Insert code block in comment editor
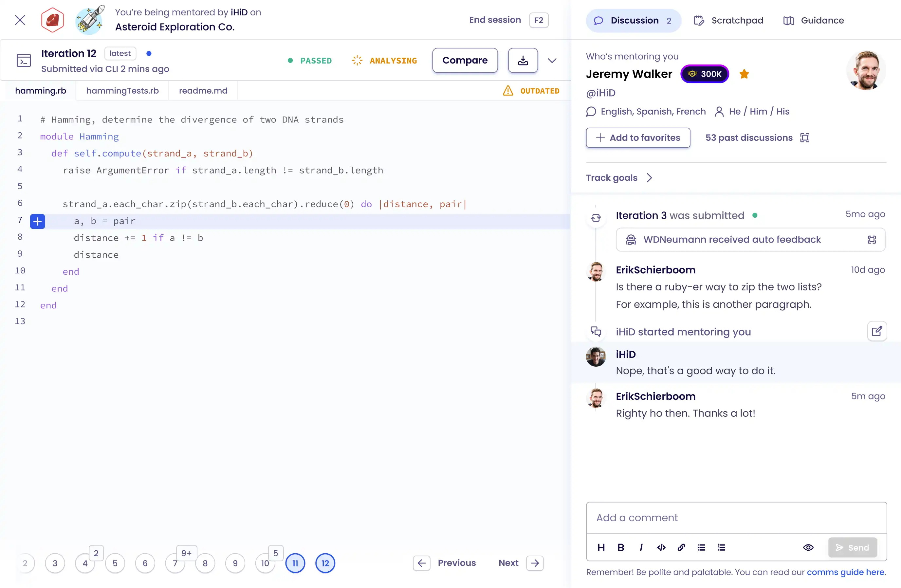901x588 pixels. [x=661, y=547]
